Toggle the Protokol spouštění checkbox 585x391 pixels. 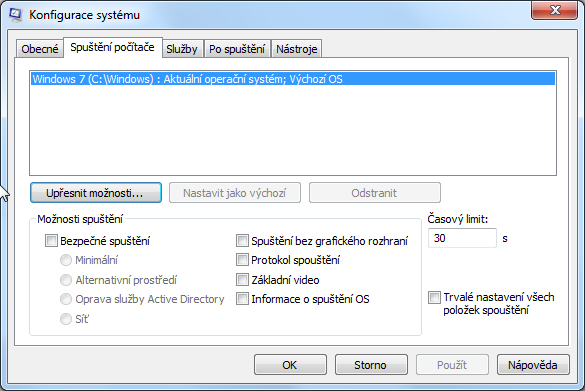(242, 260)
